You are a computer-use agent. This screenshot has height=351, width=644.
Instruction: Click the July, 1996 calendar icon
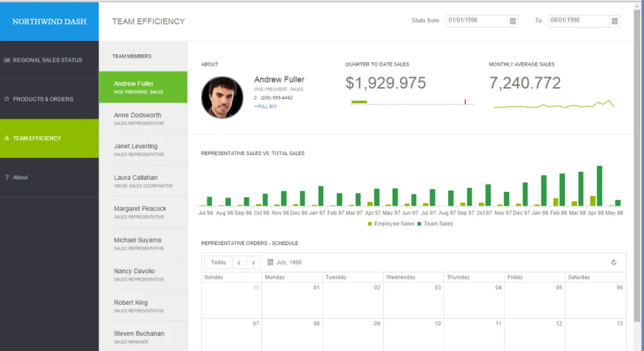click(x=270, y=262)
